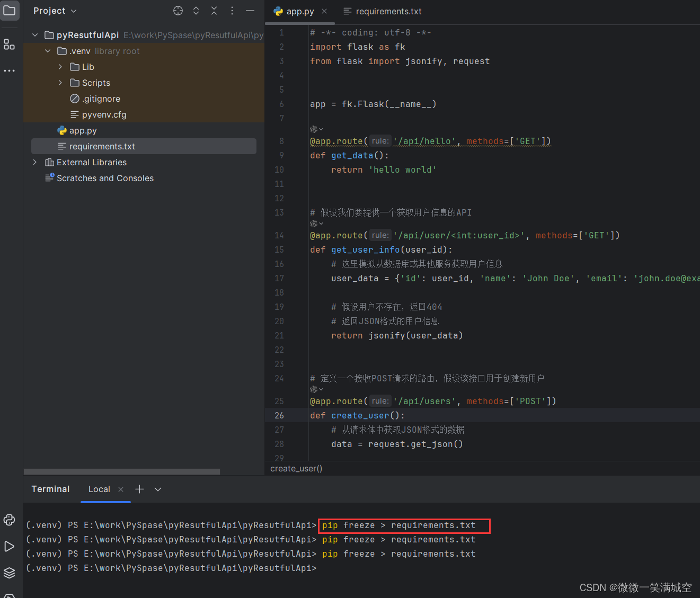Click the External Libraries label
Image resolution: width=700 pixels, height=598 pixels.
[x=92, y=162]
